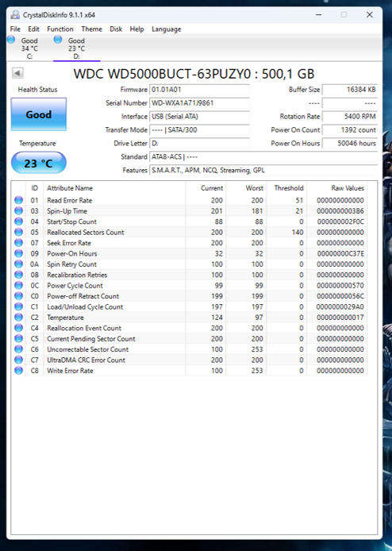Screen dimensions: 392x551
Task: Click the Raw Values column header
Action: pos(348,188)
